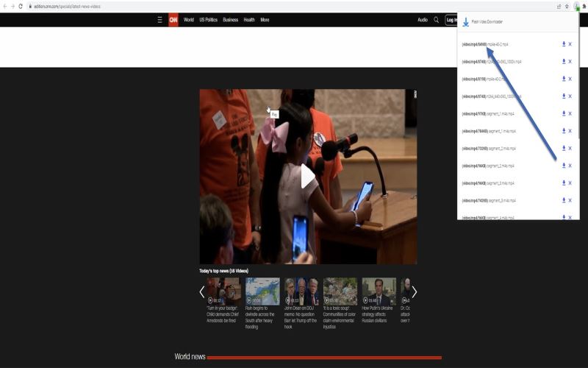Play the main video with center play button
The height and width of the screenshot is (368, 588).
pos(308,177)
